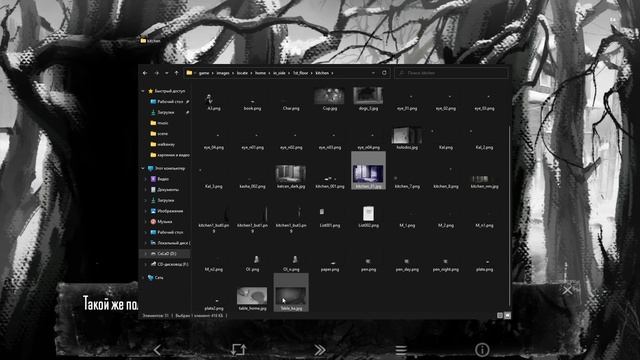The width and height of the screenshot is (640, 360).
Task: Open the address bar history dropdown
Action: [x=373, y=73]
